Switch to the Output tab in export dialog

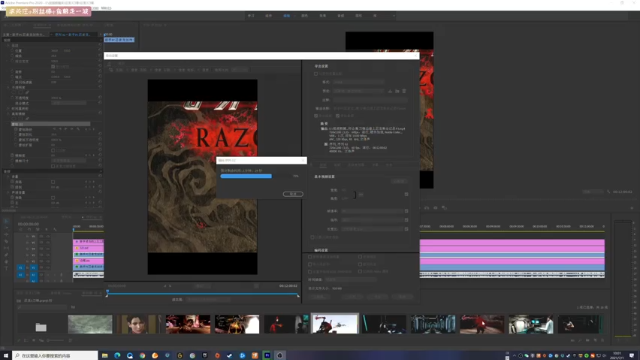(x=121, y=63)
